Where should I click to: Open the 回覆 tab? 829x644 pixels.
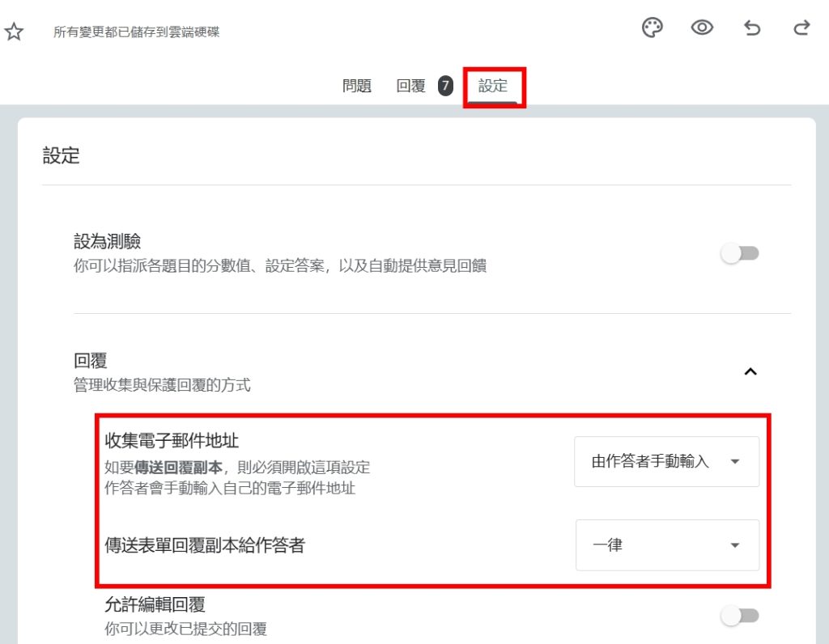pyautogui.click(x=411, y=86)
